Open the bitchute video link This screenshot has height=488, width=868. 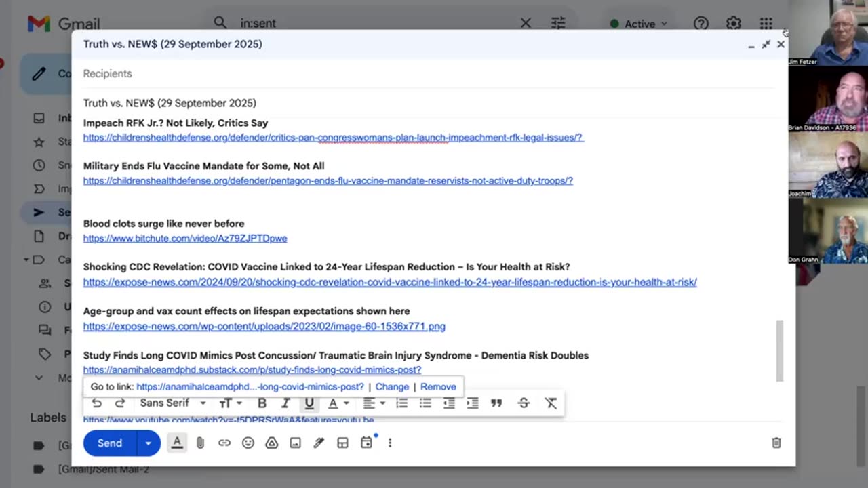185,239
